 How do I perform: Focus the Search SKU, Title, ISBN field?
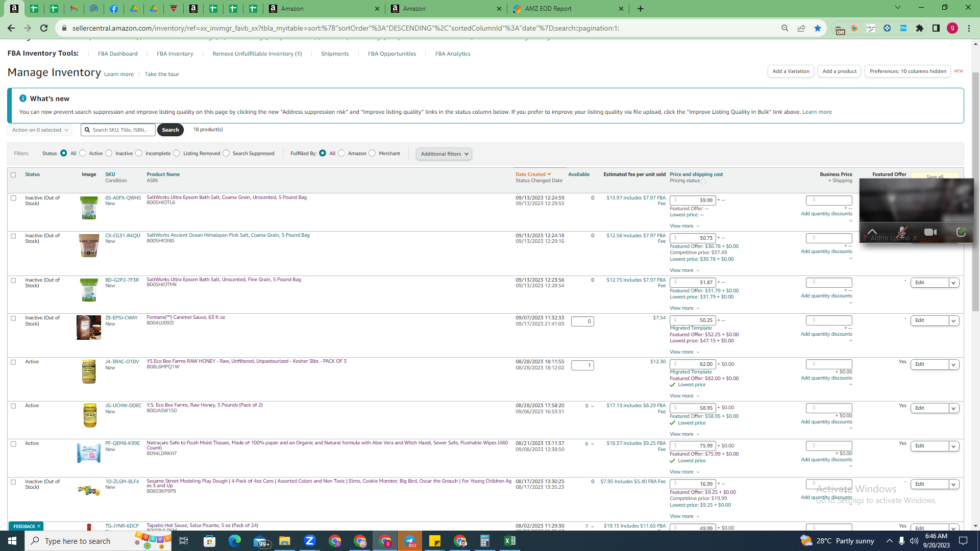[118, 130]
